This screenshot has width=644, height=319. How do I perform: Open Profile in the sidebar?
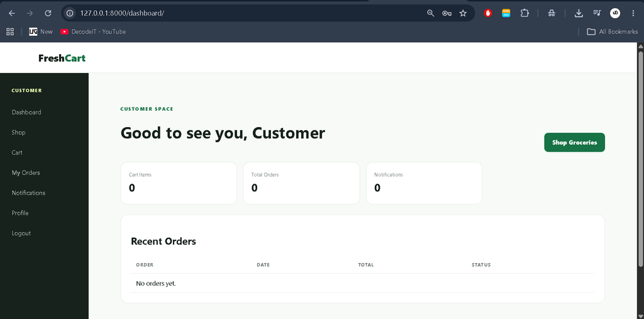(x=20, y=213)
